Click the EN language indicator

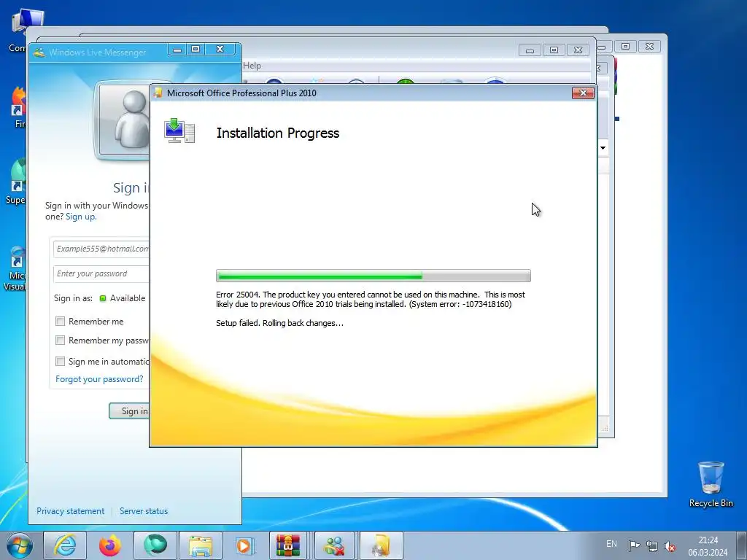(x=612, y=544)
